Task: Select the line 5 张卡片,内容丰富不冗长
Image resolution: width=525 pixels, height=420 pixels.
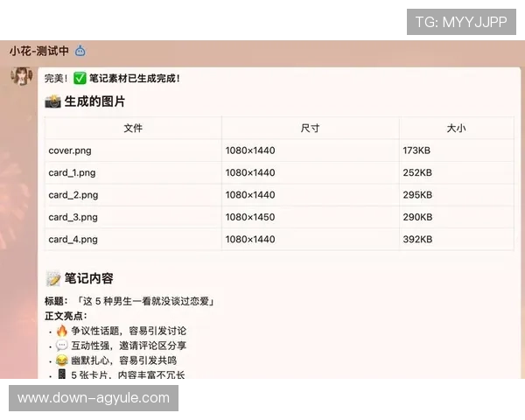Action: point(128,374)
